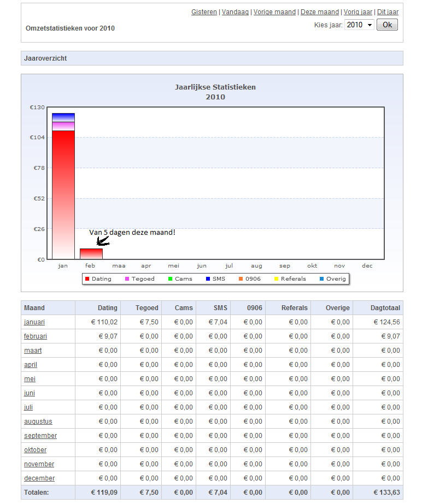Viewport: 422px width, 504px height.
Task: Click the February bar in the chart
Action: coord(91,254)
